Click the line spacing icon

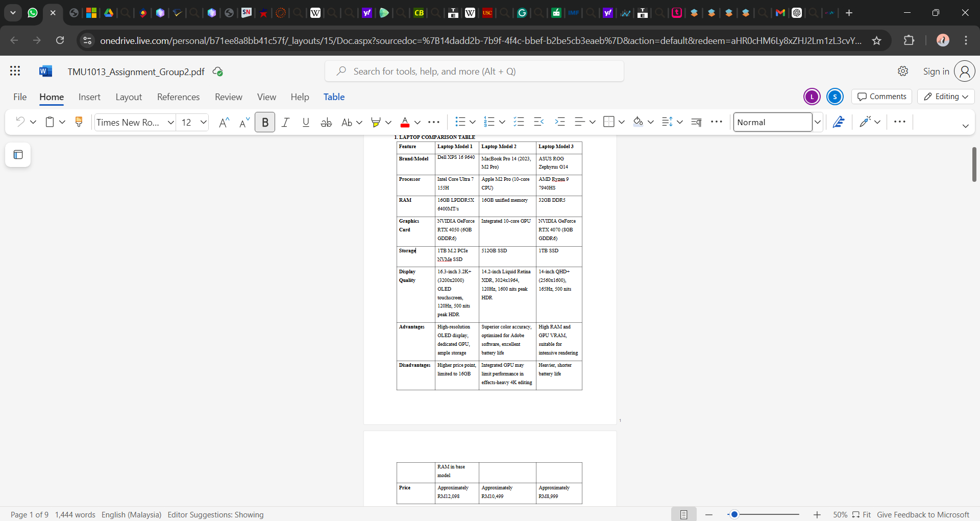coord(667,122)
